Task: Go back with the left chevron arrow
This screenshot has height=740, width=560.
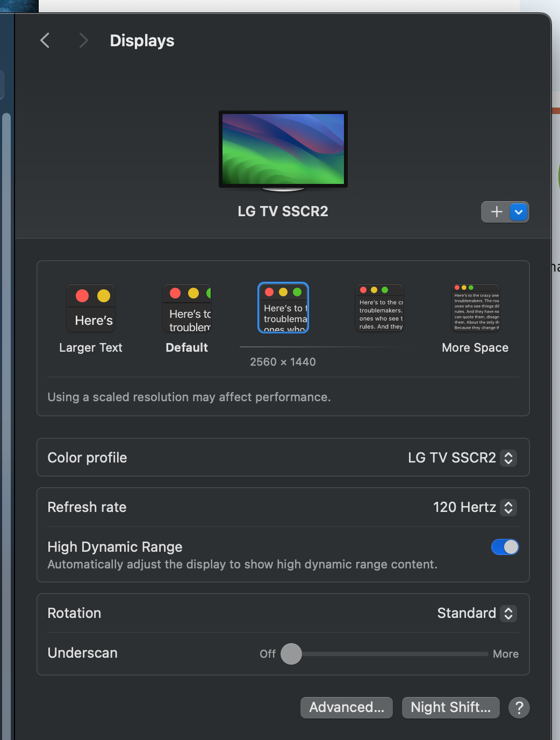Action: point(45,40)
